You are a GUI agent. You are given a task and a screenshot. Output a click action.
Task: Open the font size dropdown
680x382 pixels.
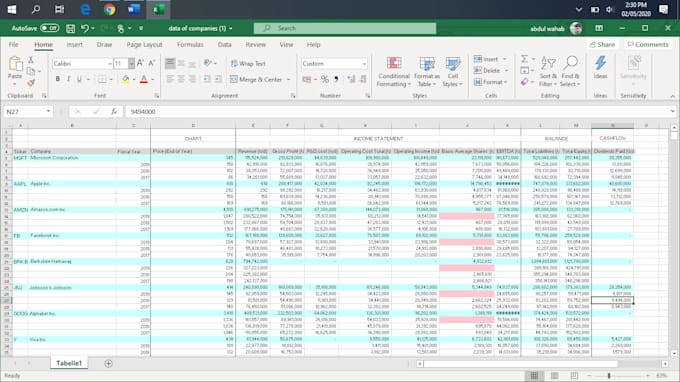(x=131, y=64)
